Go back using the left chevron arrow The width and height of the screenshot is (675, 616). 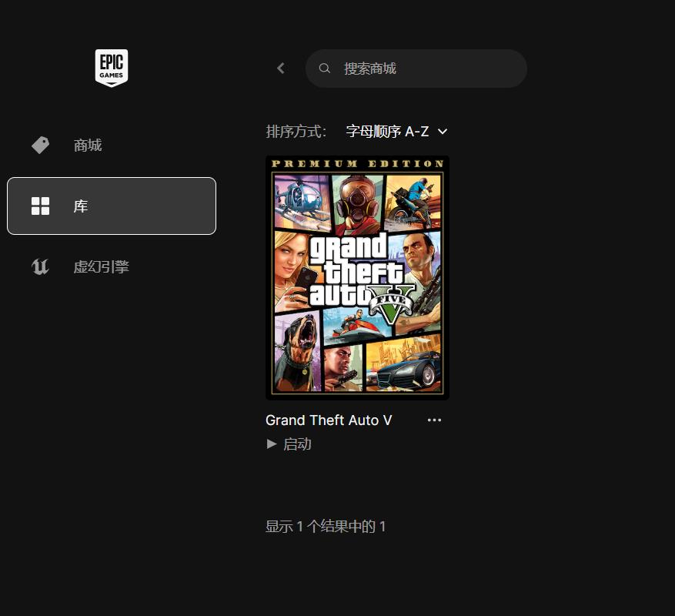point(281,69)
